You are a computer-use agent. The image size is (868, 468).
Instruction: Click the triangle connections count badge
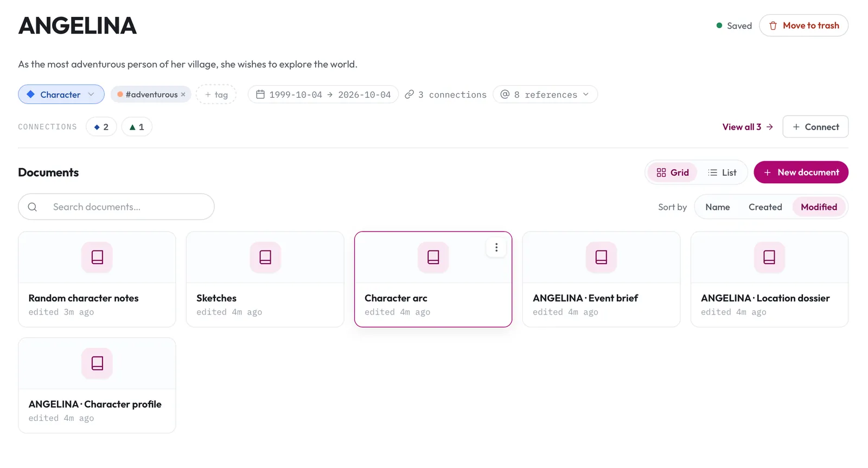coord(137,127)
